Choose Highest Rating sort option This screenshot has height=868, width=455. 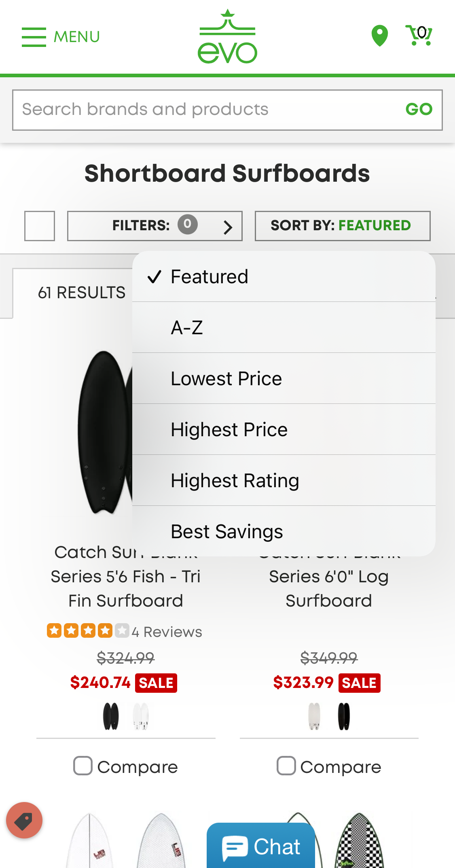235,481
